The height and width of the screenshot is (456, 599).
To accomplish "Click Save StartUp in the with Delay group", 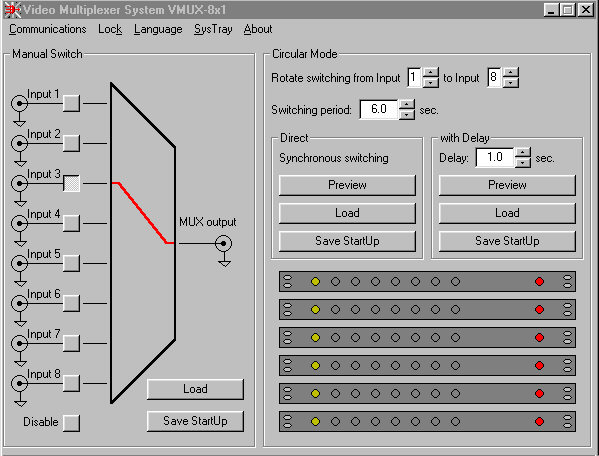I will 507,241.
